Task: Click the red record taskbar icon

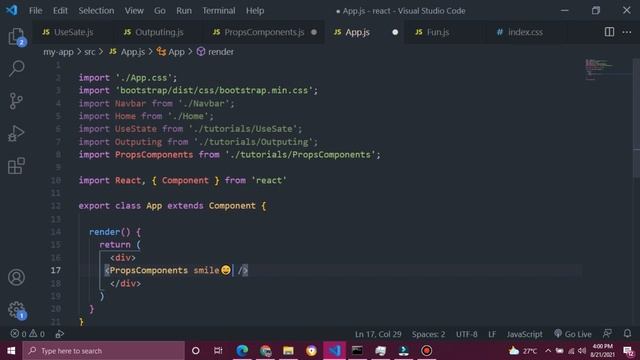Action: click(x=427, y=351)
